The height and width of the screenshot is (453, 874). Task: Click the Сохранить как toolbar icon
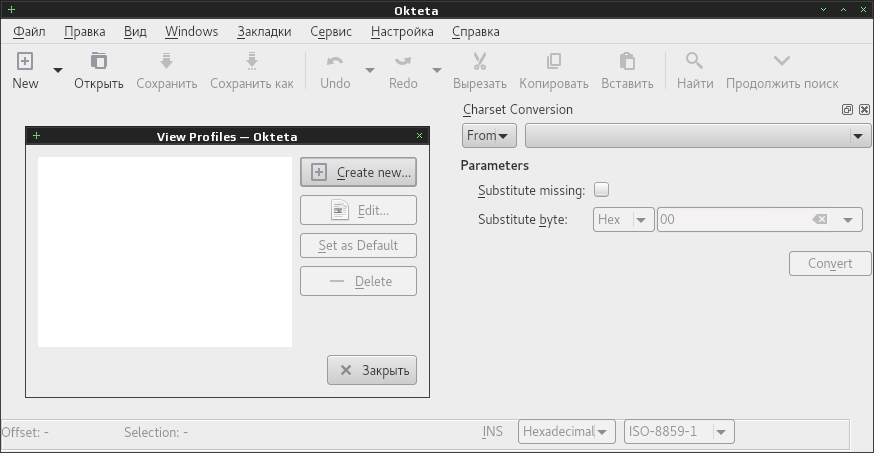tap(251, 61)
